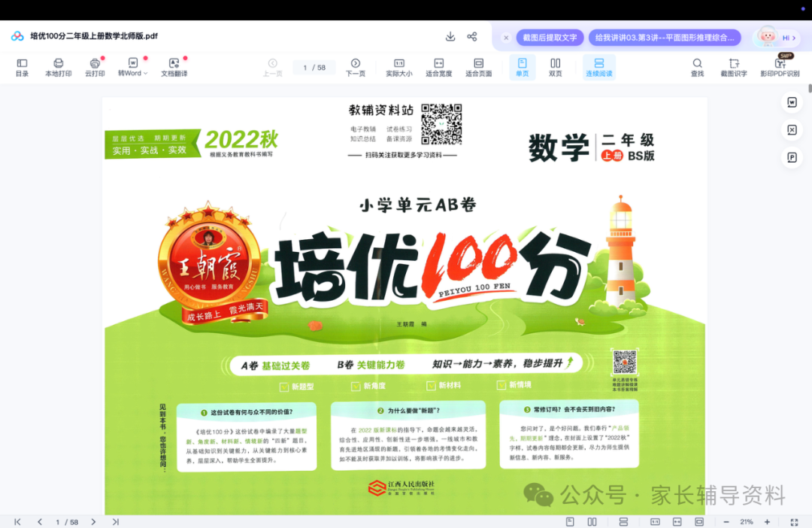Enter fullscreen mode from bottom bar
Screen dimensions: 812x528
(x=795, y=522)
